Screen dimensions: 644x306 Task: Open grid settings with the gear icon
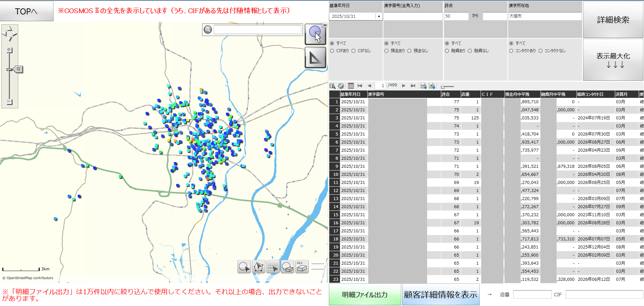(x=341, y=86)
